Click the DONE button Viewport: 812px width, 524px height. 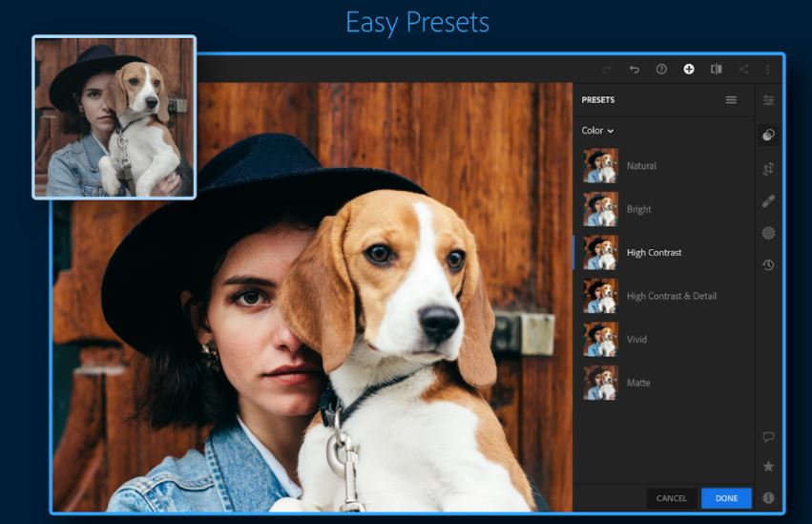726,498
